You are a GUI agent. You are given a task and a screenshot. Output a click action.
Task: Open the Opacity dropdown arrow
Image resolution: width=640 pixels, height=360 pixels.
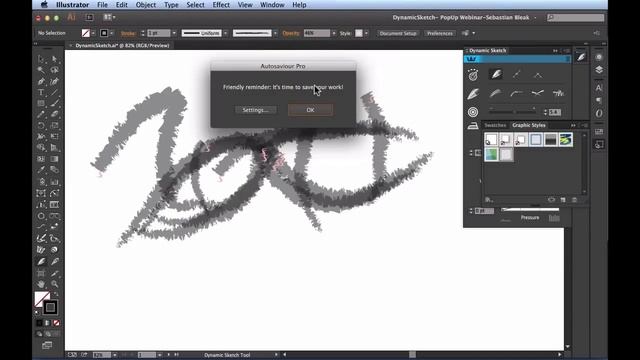coord(334,33)
